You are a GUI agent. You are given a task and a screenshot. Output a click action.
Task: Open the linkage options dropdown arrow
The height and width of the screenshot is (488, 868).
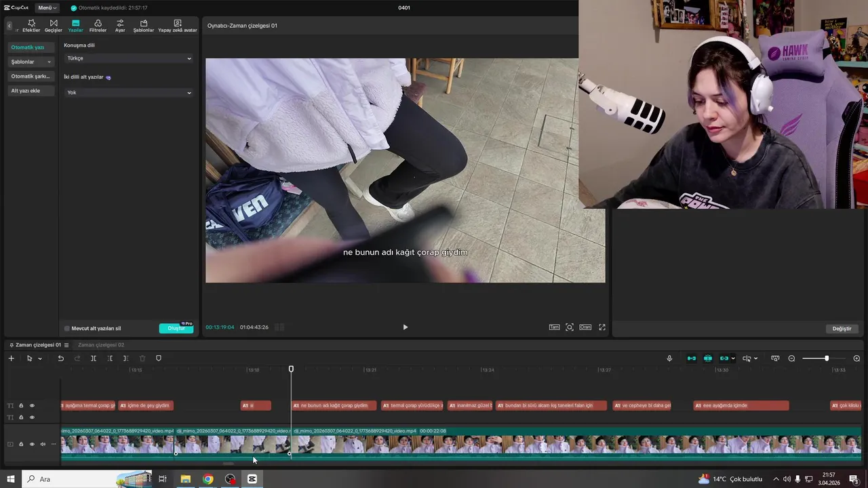click(x=733, y=359)
